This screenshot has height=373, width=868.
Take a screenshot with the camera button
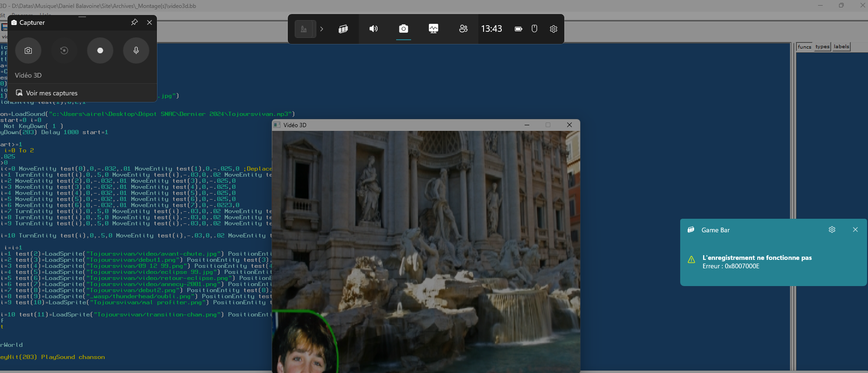click(x=28, y=50)
